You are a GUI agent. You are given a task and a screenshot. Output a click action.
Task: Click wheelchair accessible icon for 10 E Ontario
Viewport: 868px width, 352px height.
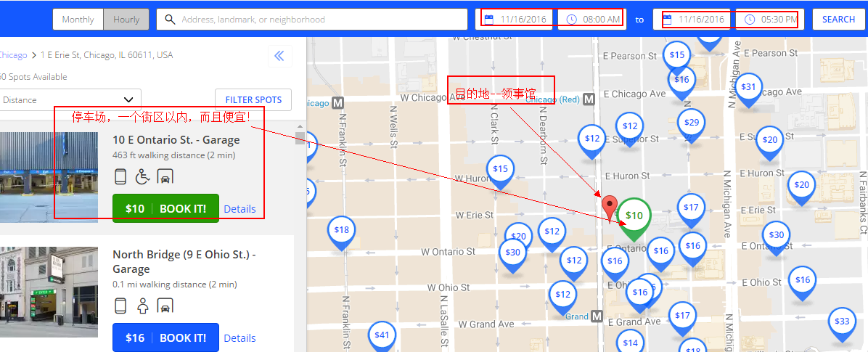click(x=143, y=177)
